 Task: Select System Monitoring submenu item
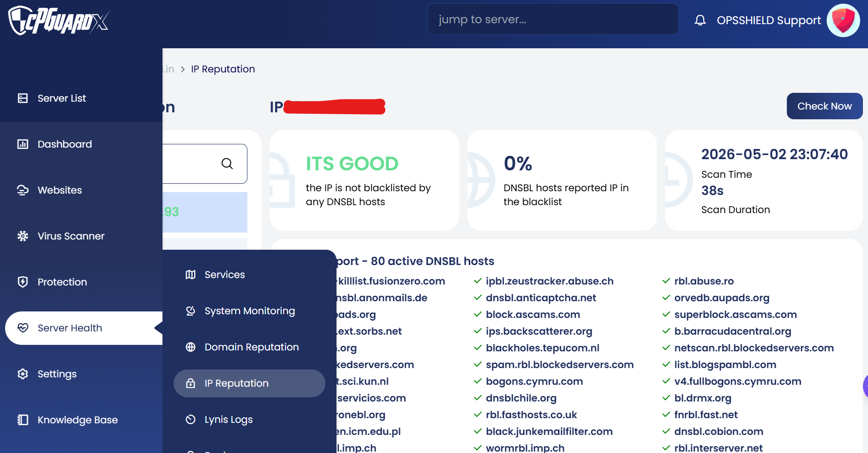click(x=249, y=311)
